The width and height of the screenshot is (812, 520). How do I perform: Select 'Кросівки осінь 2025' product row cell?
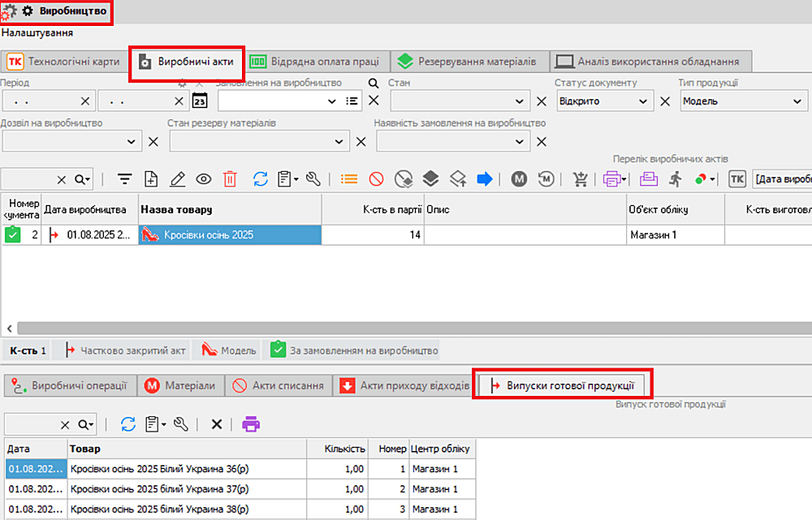click(230, 235)
